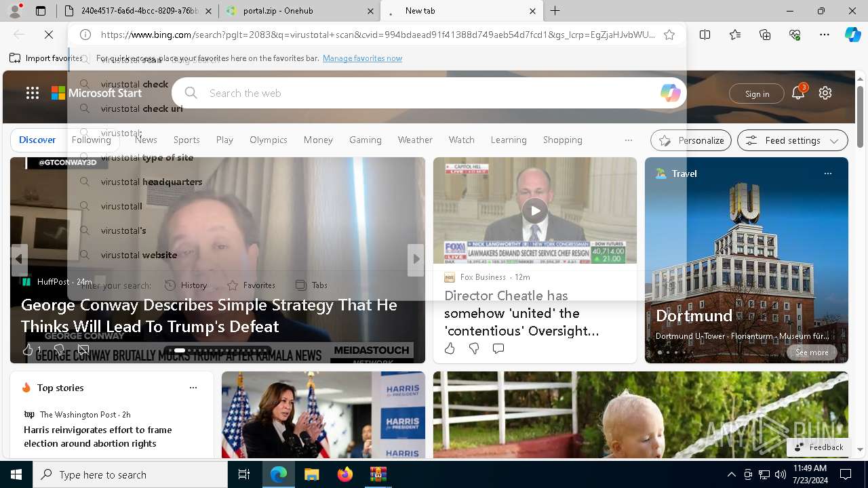The width and height of the screenshot is (868, 488).
Task: Add this page to favorites star
Action: point(669,35)
